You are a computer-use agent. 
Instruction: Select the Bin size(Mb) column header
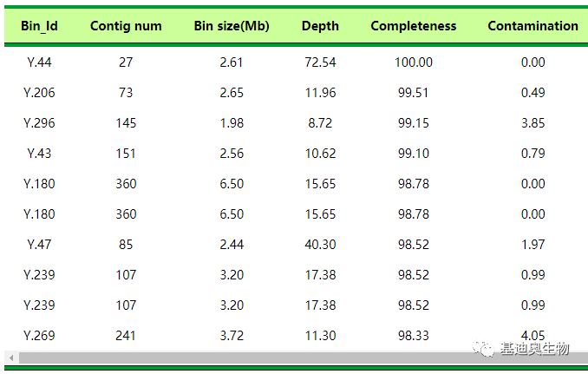[x=232, y=26]
